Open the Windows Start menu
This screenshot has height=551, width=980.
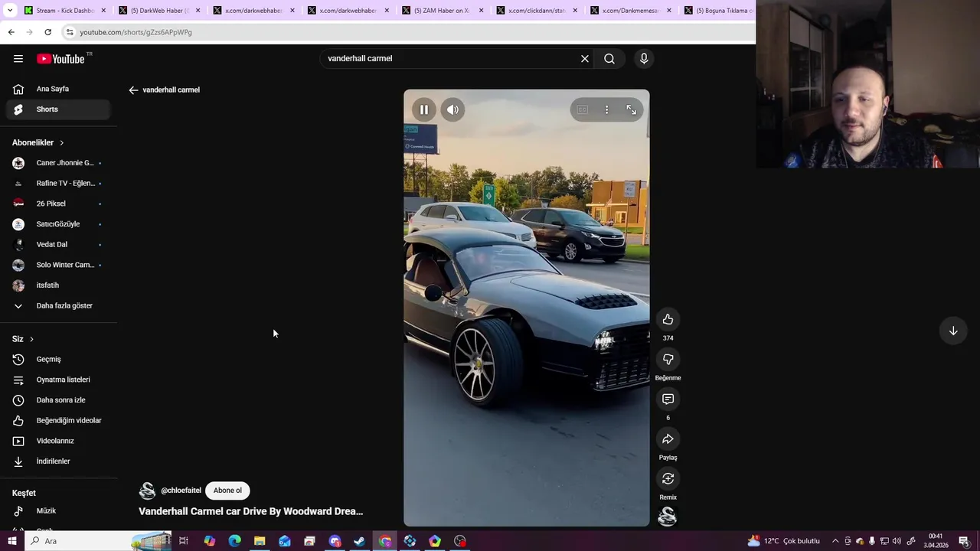tap(11, 541)
